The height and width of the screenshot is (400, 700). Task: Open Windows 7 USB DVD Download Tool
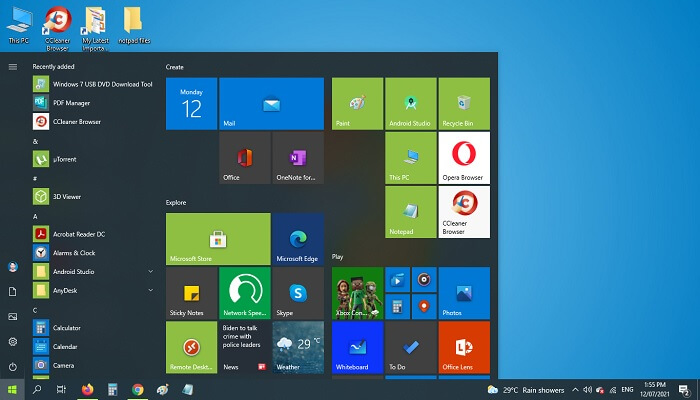(93, 84)
